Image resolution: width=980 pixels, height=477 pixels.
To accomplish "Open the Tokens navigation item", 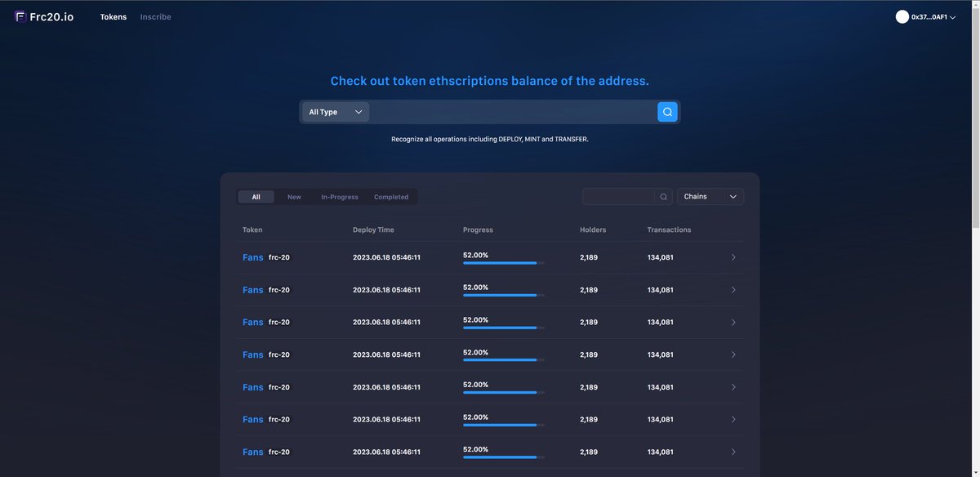I will (x=114, y=16).
